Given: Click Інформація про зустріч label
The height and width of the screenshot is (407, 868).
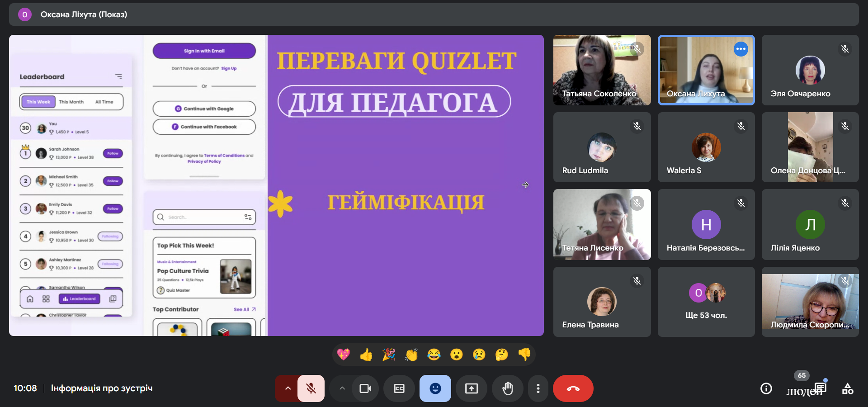Looking at the screenshot, I should [102, 388].
